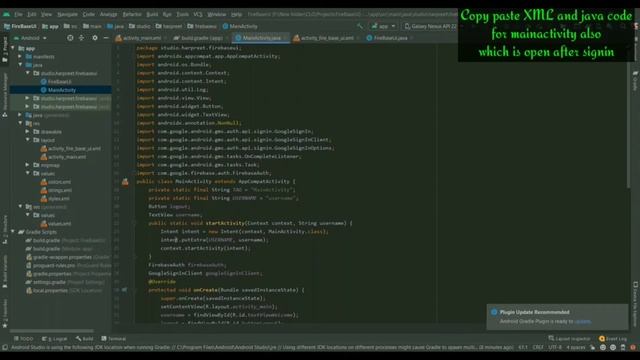Collapse the app module tree node
Screen dimensions: 640x360
click(13, 48)
